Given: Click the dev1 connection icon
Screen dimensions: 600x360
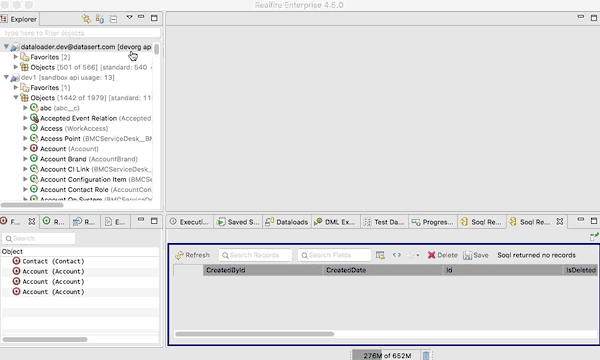Looking at the screenshot, I should pos(15,78).
